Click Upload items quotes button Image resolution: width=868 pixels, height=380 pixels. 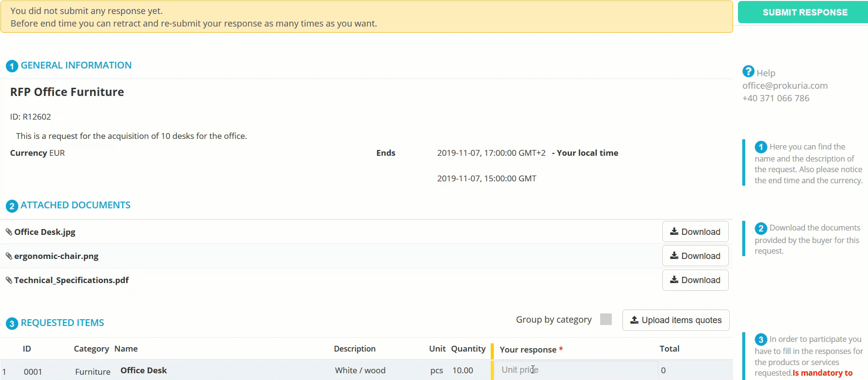pyautogui.click(x=676, y=320)
